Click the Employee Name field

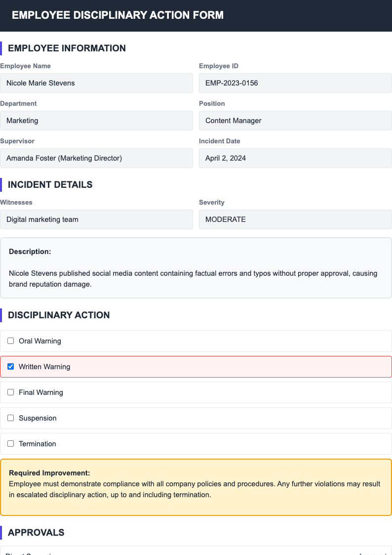pos(97,83)
